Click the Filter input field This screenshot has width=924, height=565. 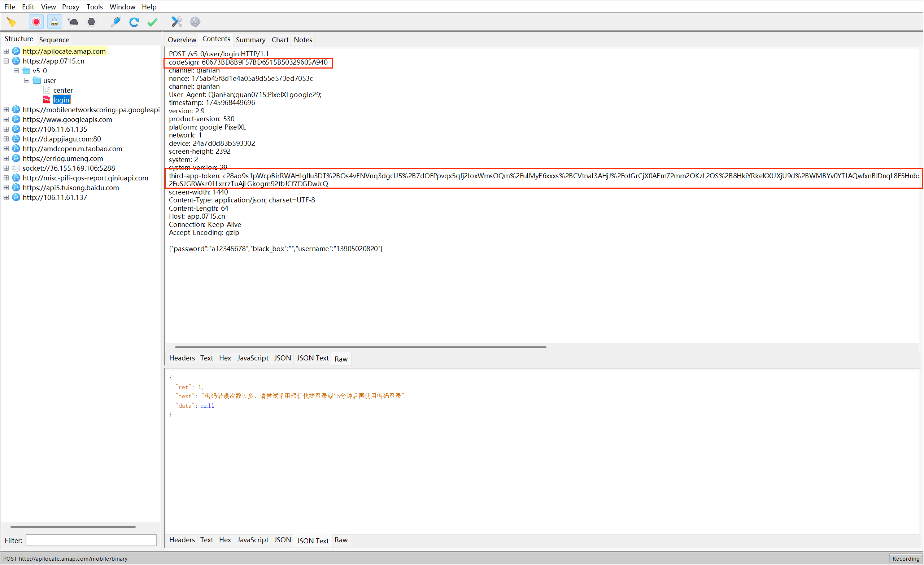tap(91, 540)
